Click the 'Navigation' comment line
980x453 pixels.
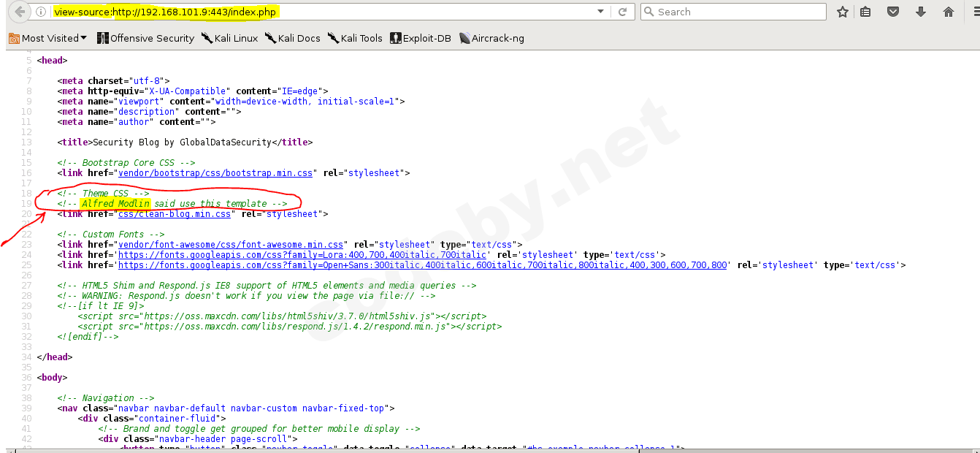point(106,398)
